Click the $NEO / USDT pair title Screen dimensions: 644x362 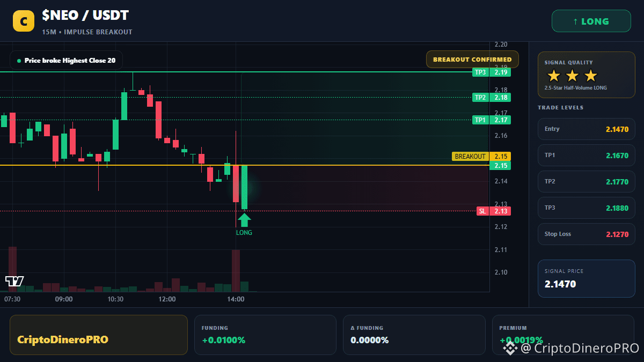tap(85, 16)
